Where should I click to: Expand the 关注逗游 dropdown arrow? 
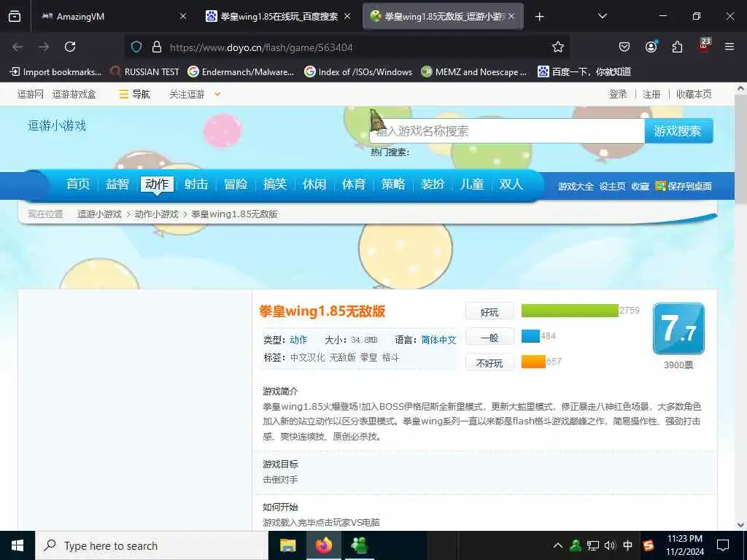217,94
